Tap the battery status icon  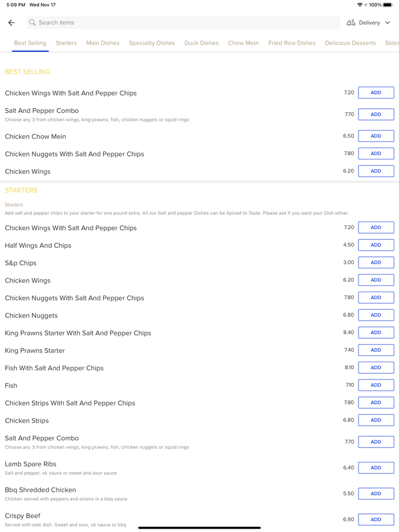(x=388, y=5)
